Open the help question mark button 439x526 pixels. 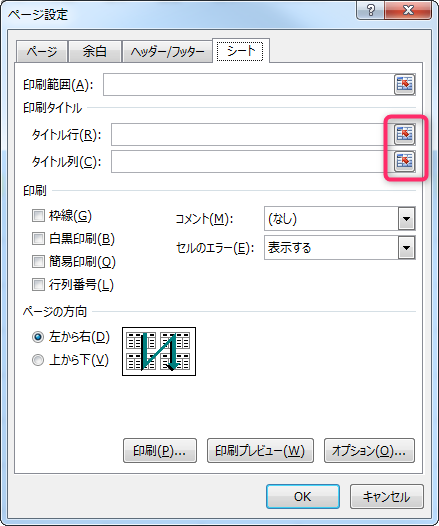point(371,10)
